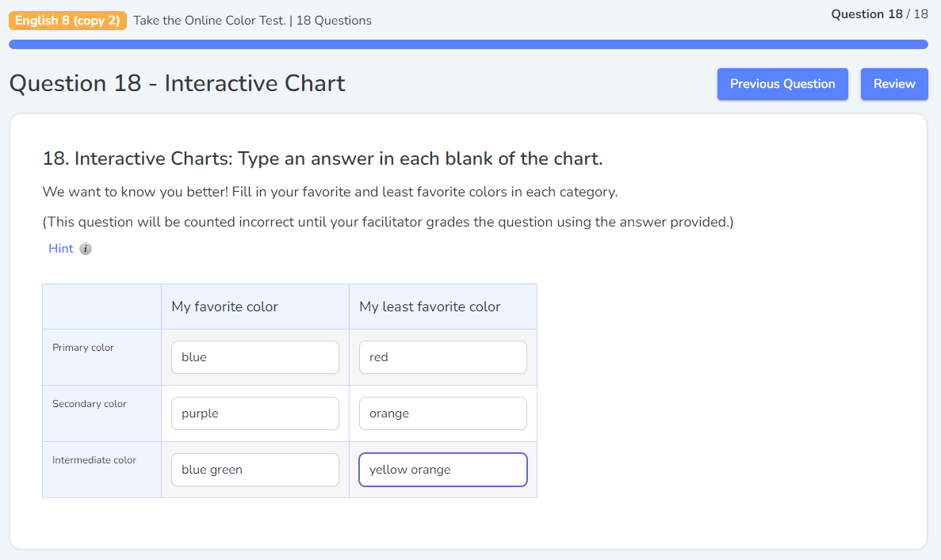Click the 'We want to know you better!' sentence
Screen dimensions: 941x560
click(x=330, y=192)
